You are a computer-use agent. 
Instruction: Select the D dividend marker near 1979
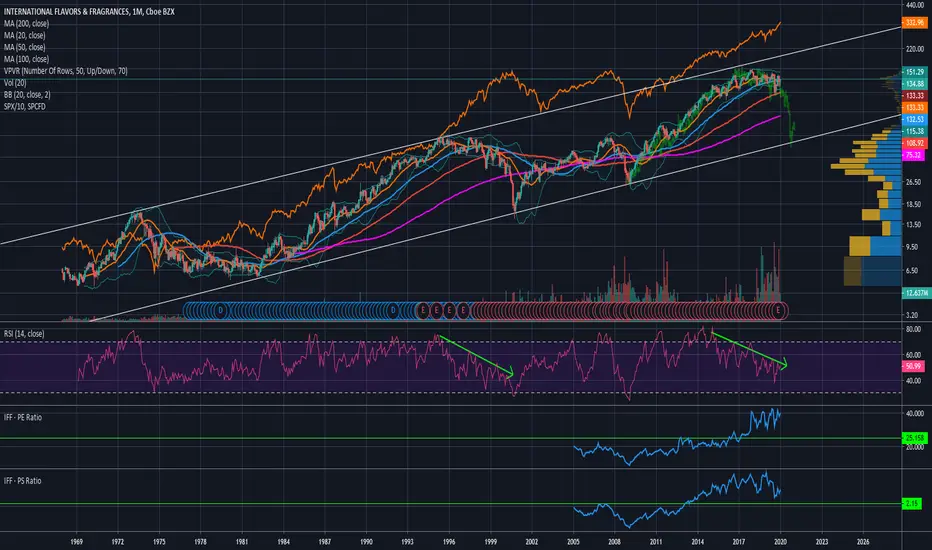[221, 310]
